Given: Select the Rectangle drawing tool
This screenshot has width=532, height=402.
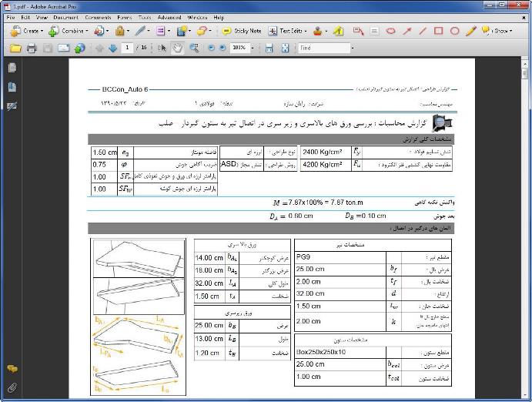Looking at the screenshot, I should [x=439, y=31].
